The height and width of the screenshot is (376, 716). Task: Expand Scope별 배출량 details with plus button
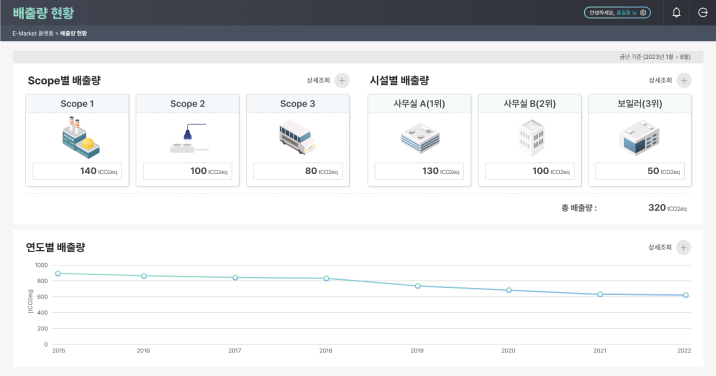pyautogui.click(x=342, y=80)
